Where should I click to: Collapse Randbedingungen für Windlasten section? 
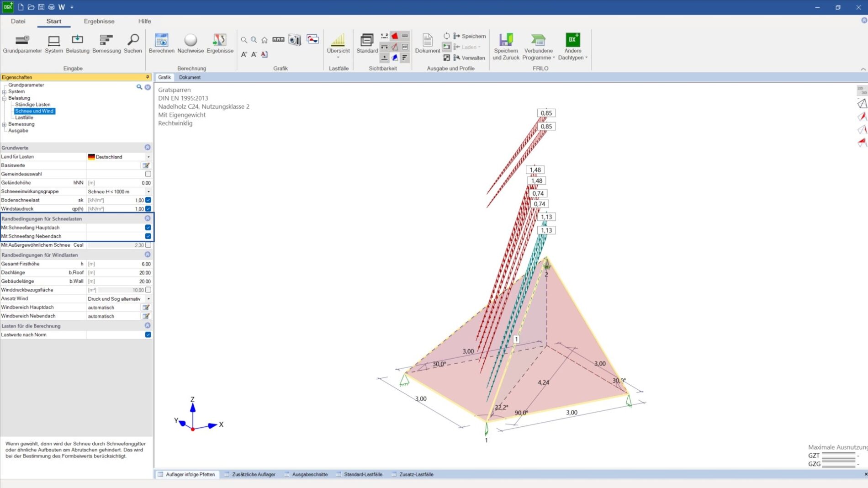pyautogui.click(x=148, y=255)
